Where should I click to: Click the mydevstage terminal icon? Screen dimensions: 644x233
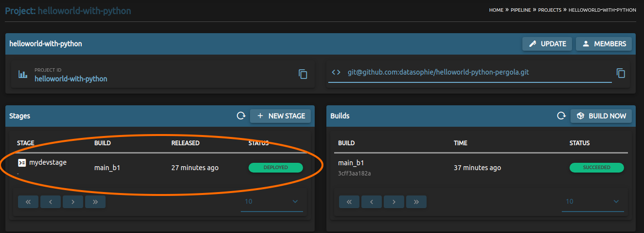pyautogui.click(x=22, y=163)
